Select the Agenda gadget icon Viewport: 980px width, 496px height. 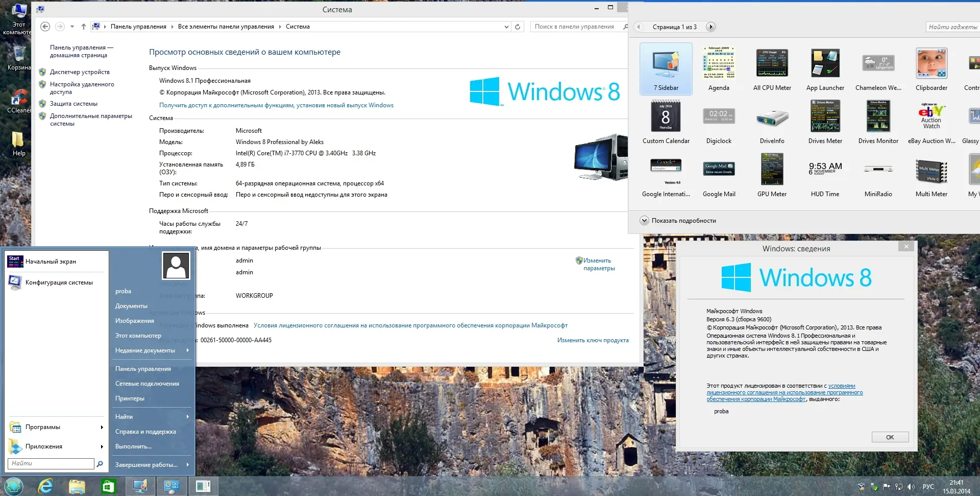(x=719, y=63)
